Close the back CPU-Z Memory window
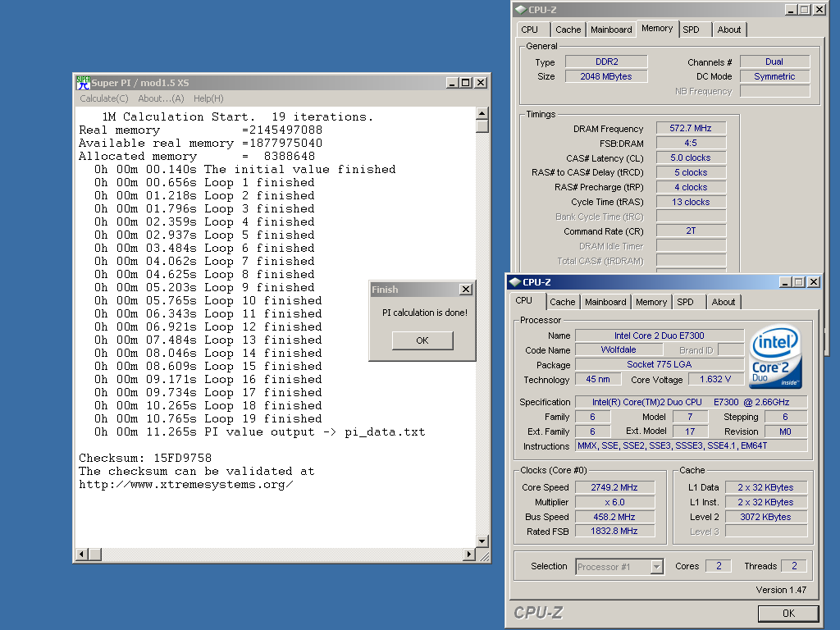The height and width of the screenshot is (630, 840). [x=820, y=10]
